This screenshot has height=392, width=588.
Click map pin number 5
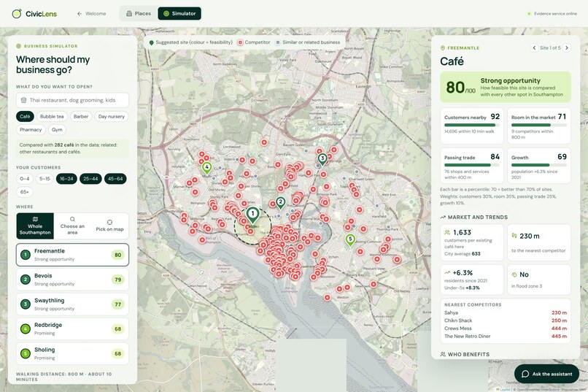[x=350, y=240]
